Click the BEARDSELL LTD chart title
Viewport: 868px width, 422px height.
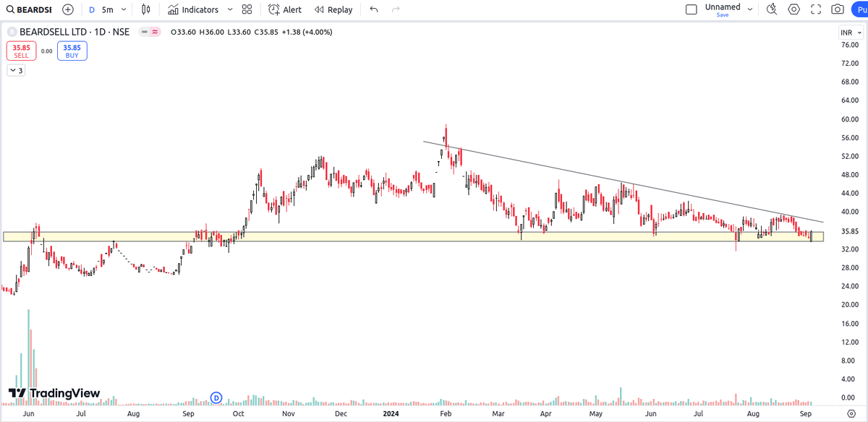click(75, 32)
